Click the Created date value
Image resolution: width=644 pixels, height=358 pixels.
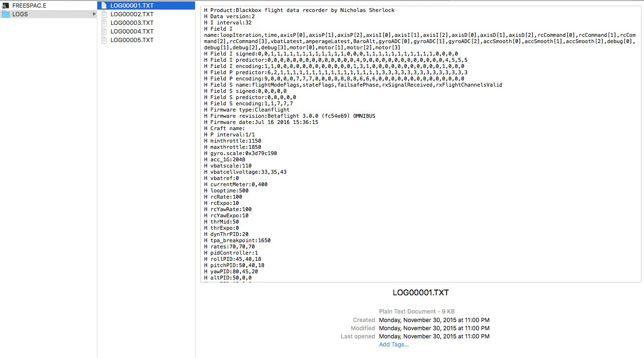[x=434, y=320]
